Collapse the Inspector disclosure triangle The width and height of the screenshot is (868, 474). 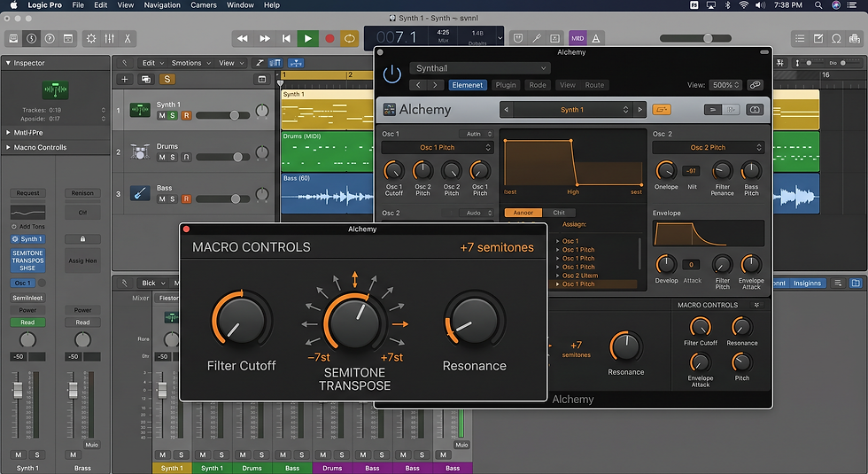click(x=8, y=63)
